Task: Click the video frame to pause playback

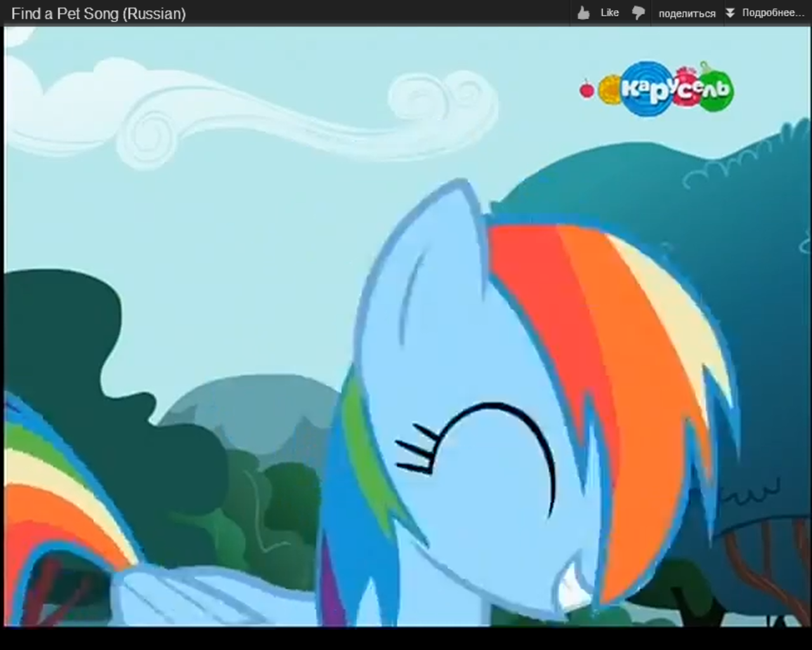Action: [406, 326]
